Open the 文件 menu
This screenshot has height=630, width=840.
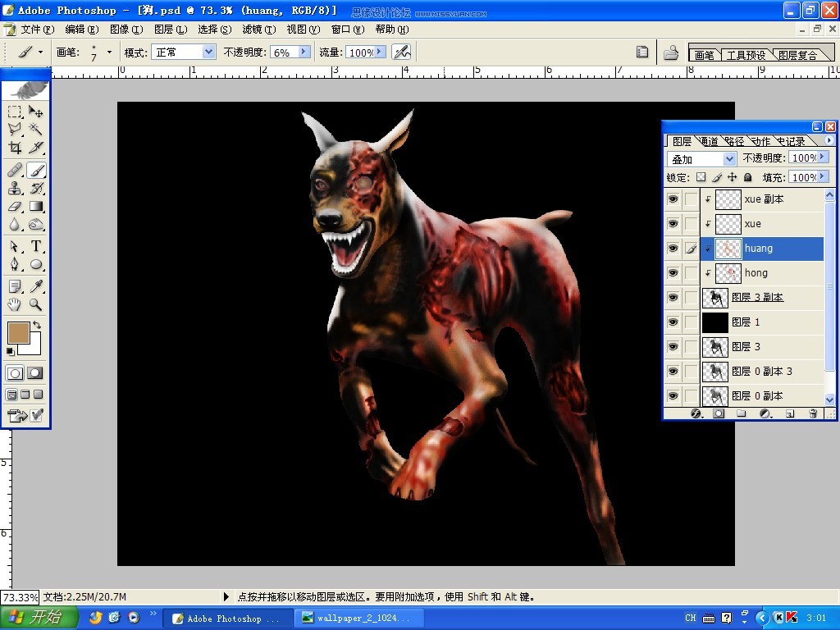[38, 30]
